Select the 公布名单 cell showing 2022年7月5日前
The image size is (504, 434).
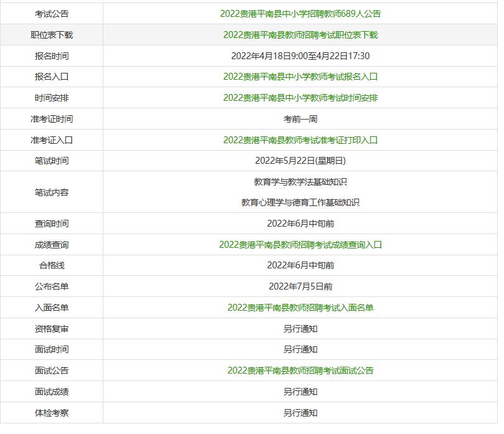pyautogui.click(x=302, y=286)
